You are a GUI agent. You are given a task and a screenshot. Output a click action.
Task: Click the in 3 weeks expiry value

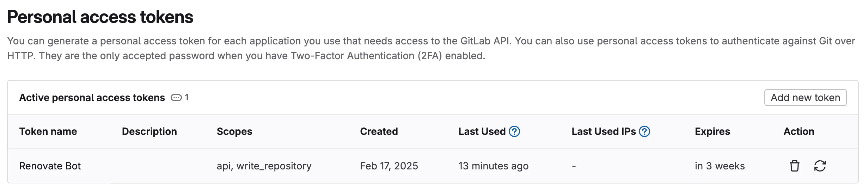pos(720,166)
